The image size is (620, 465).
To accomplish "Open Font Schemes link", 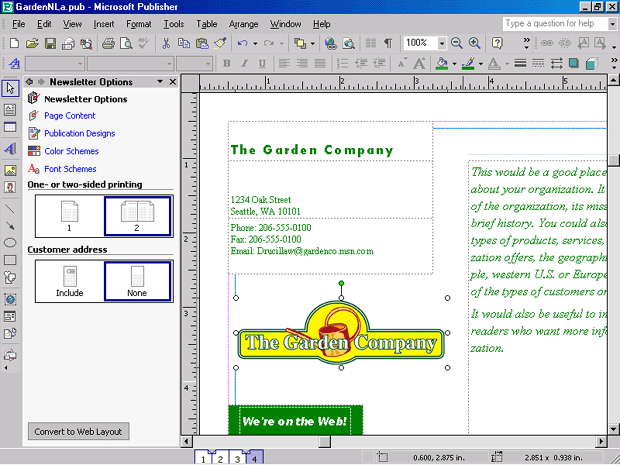I will click(x=70, y=169).
